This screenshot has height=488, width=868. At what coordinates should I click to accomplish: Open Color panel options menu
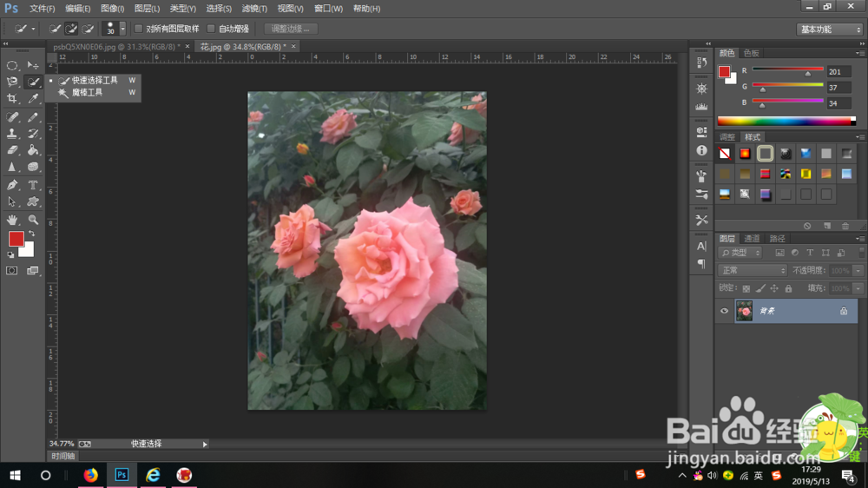(x=859, y=53)
